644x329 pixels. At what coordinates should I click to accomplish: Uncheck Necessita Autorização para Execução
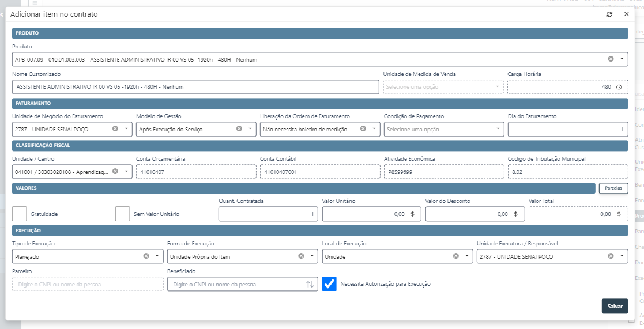(329, 284)
